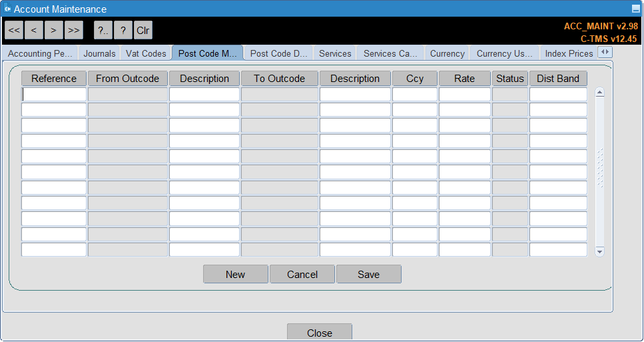The height and width of the screenshot is (342, 644).
Task: Click the '?..' enter query button
Action: [103, 31]
